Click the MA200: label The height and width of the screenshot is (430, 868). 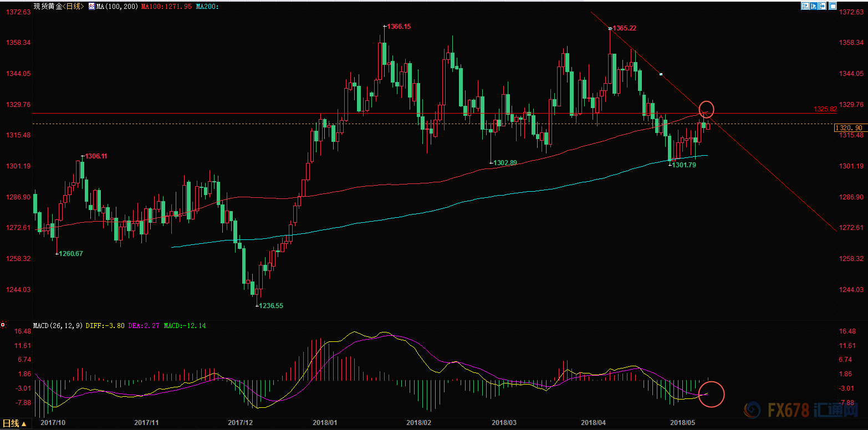click(207, 6)
